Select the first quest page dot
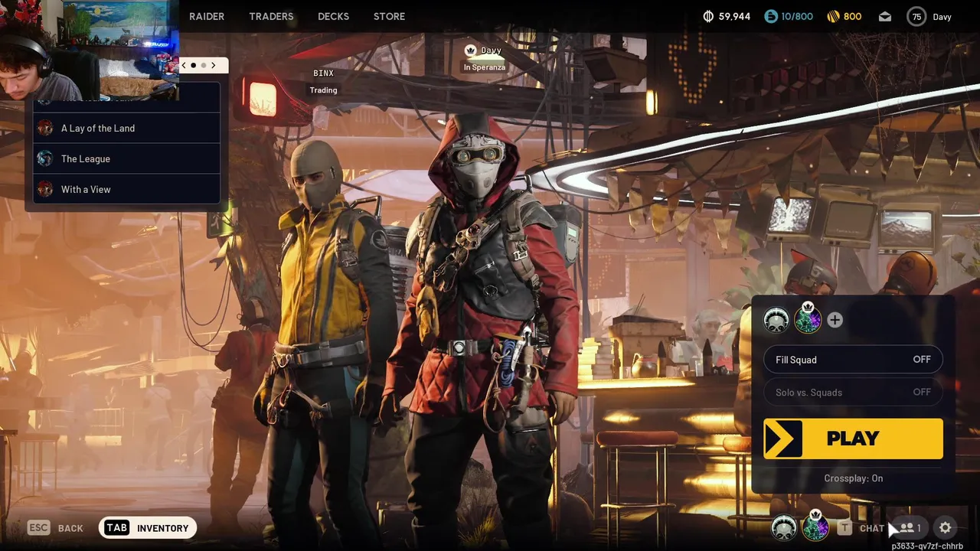980x551 pixels. [x=193, y=65]
